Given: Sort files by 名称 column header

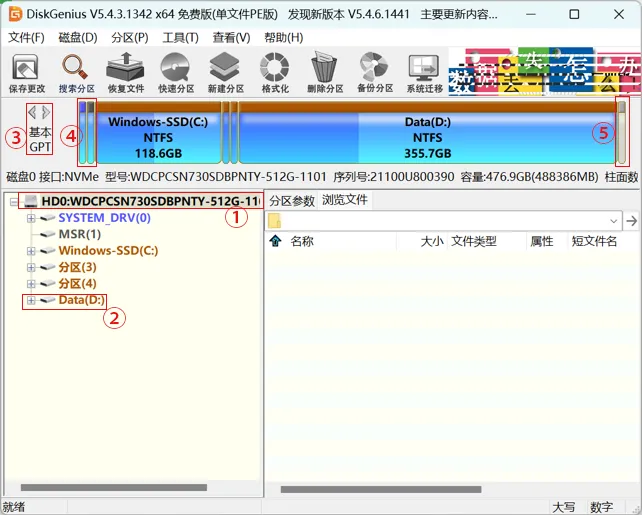Looking at the screenshot, I should pyautogui.click(x=302, y=241).
